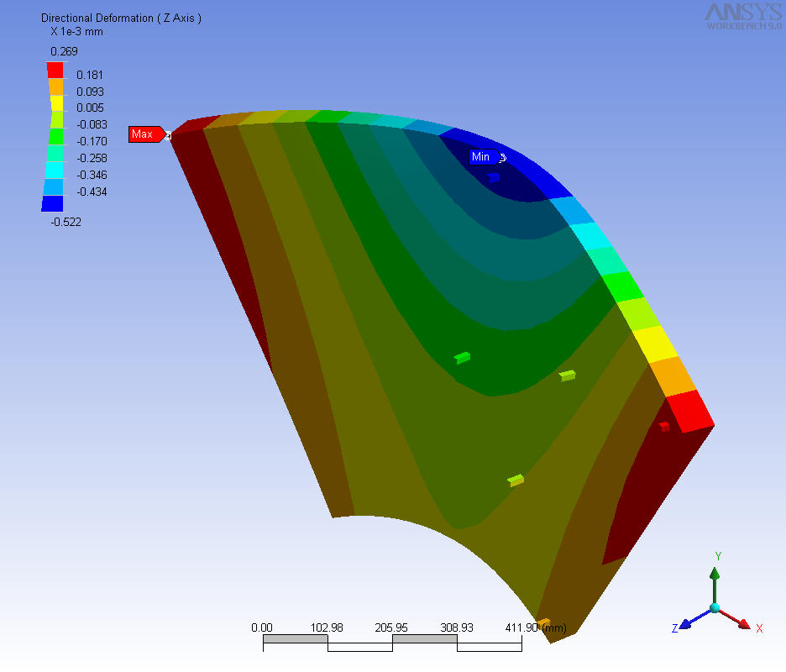Click the scale ruler value 205.95

391,627
